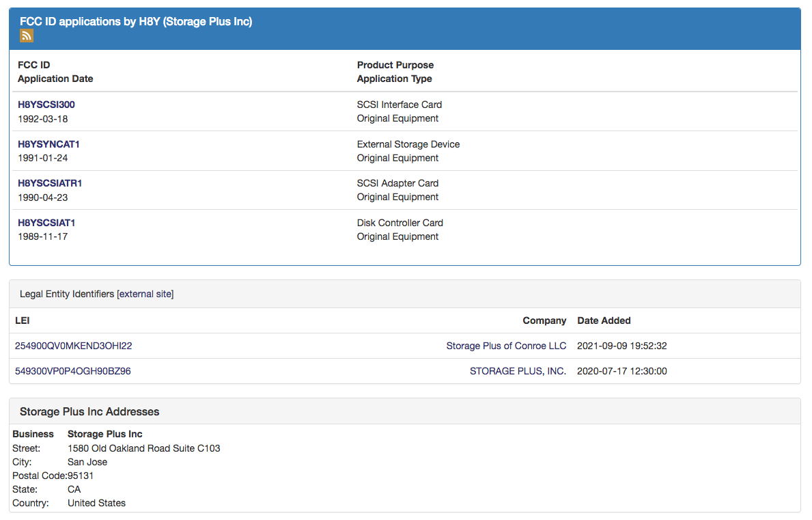This screenshot has width=812, height=520.
Task: Follow the external site link
Action: 146,294
